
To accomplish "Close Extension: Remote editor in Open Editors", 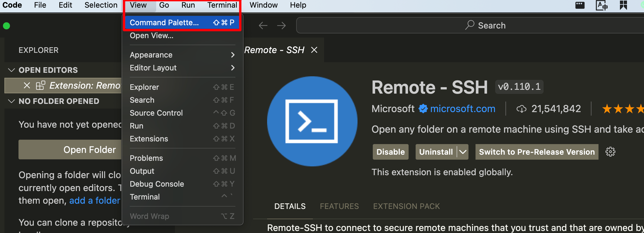I will [x=27, y=85].
